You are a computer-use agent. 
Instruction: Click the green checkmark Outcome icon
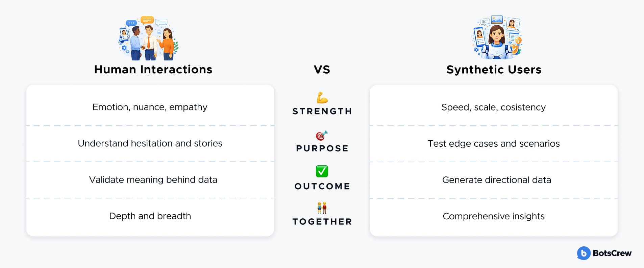click(322, 171)
